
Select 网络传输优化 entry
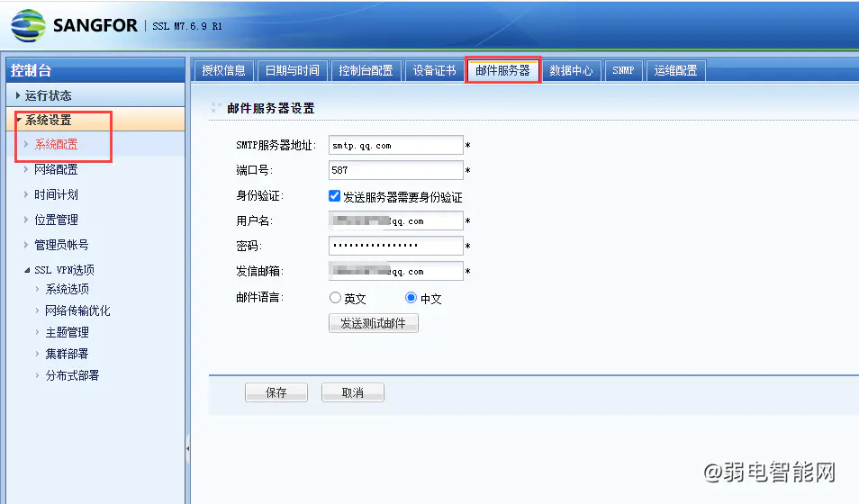pyautogui.click(x=77, y=310)
